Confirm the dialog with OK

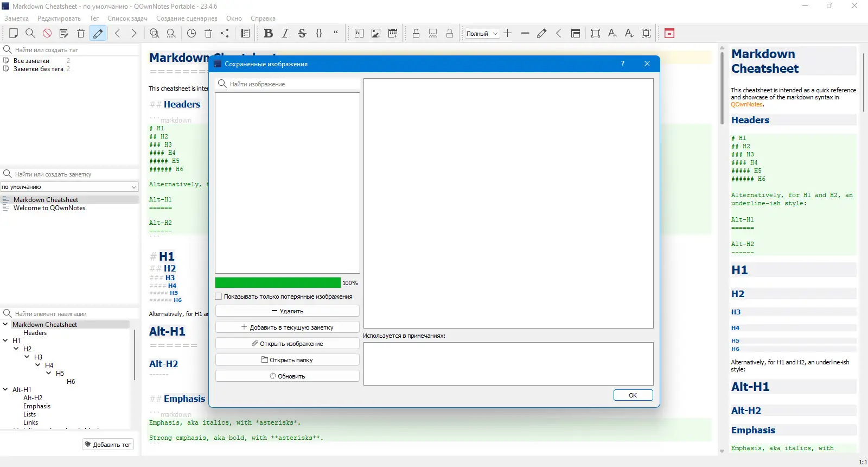coord(633,395)
